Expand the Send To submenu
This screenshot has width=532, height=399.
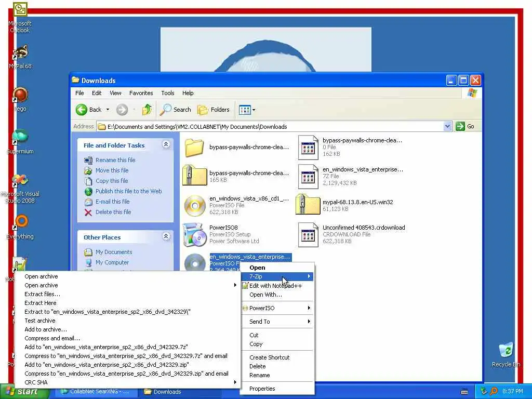pyautogui.click(x=277, y=321)
